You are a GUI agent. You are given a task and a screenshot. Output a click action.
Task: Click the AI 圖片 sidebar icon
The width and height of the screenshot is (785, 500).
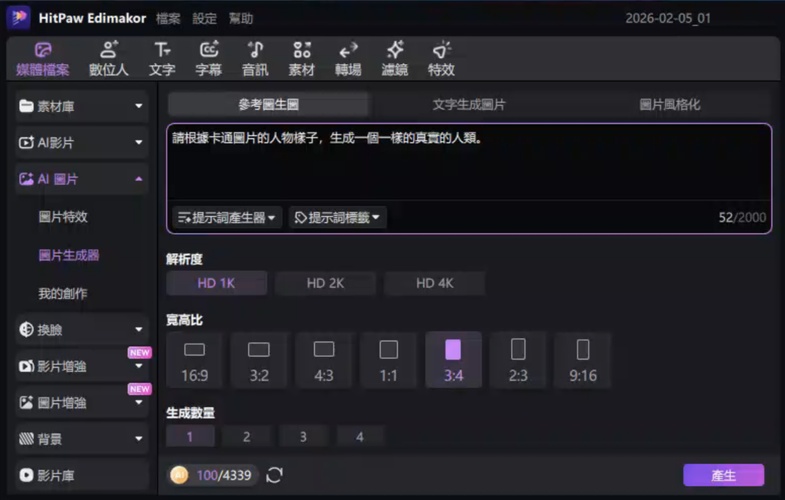coord(27,179)
